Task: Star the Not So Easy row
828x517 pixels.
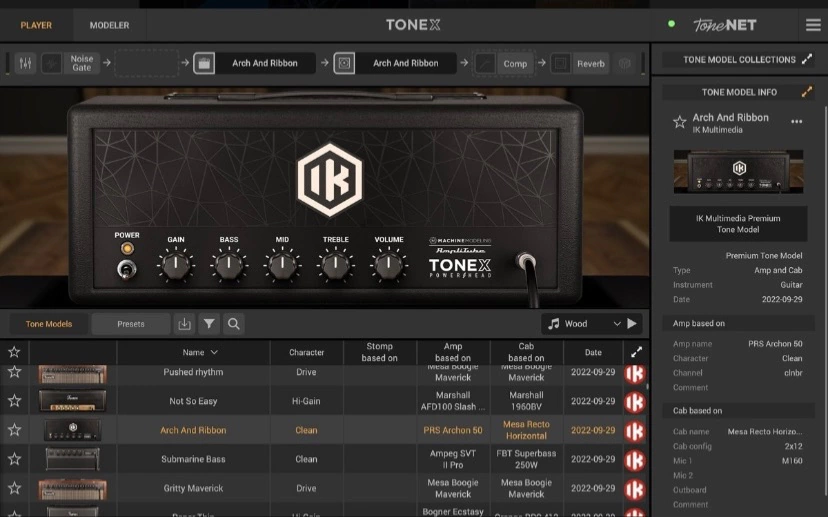Action: pyautogui.click(x=14, y=401)
